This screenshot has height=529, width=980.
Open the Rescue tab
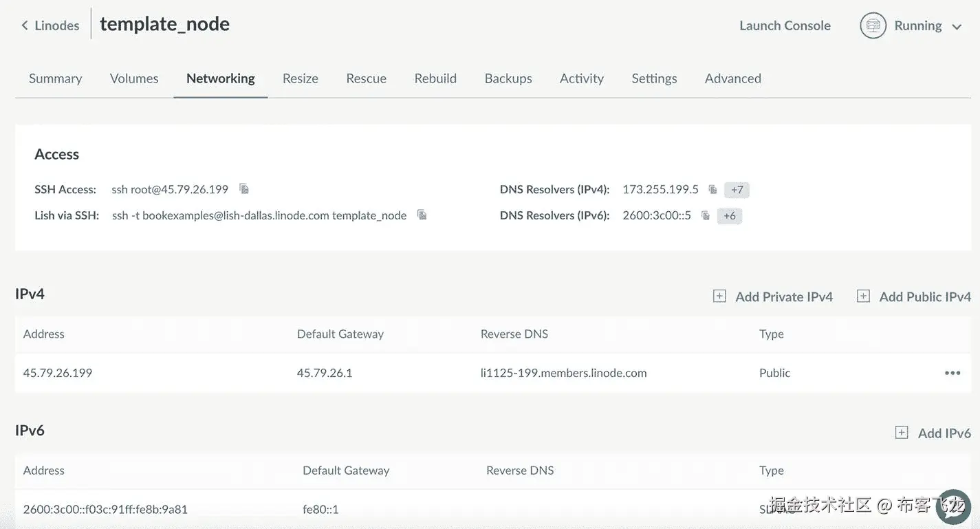click(x=366, y=78)
